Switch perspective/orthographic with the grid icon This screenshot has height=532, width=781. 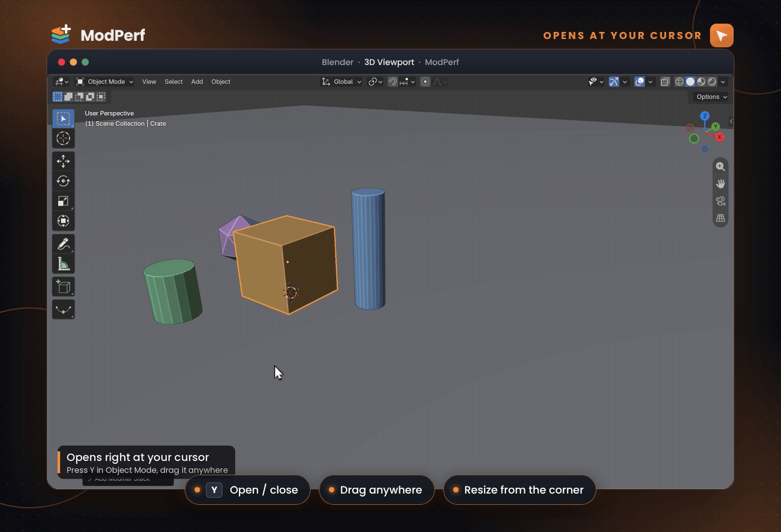pos(720,218)
